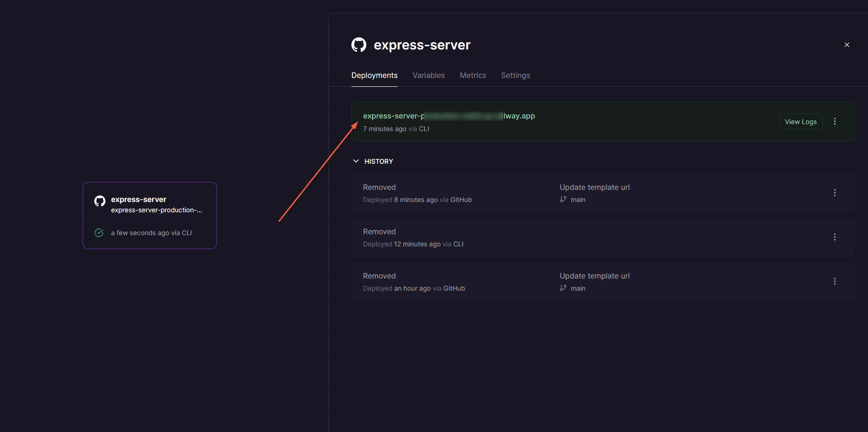Click the GitHub icon beside the express-server panel title
Image resolution: width=868 pixels, height=432 pixels.
[358, 45]
